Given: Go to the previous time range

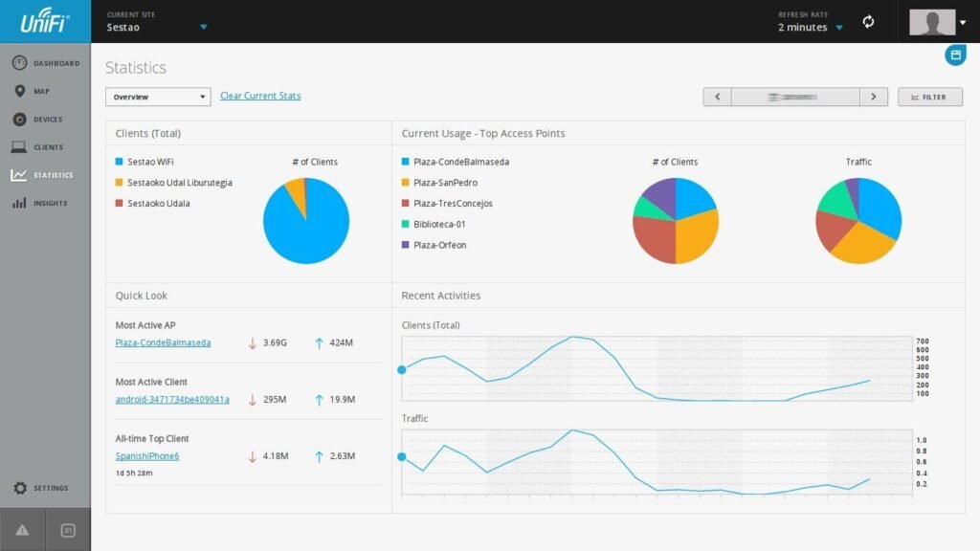Looking at the screenshot, I should (717, 97).
